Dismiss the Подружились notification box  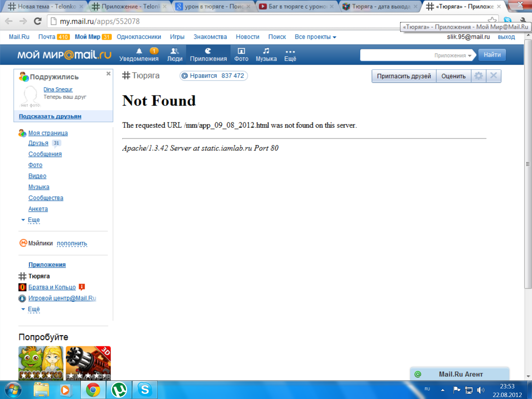click(x=108, y=73)
